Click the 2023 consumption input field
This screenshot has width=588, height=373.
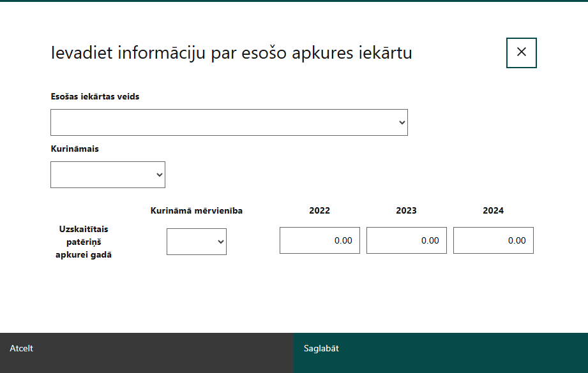(x=407, y=240)
